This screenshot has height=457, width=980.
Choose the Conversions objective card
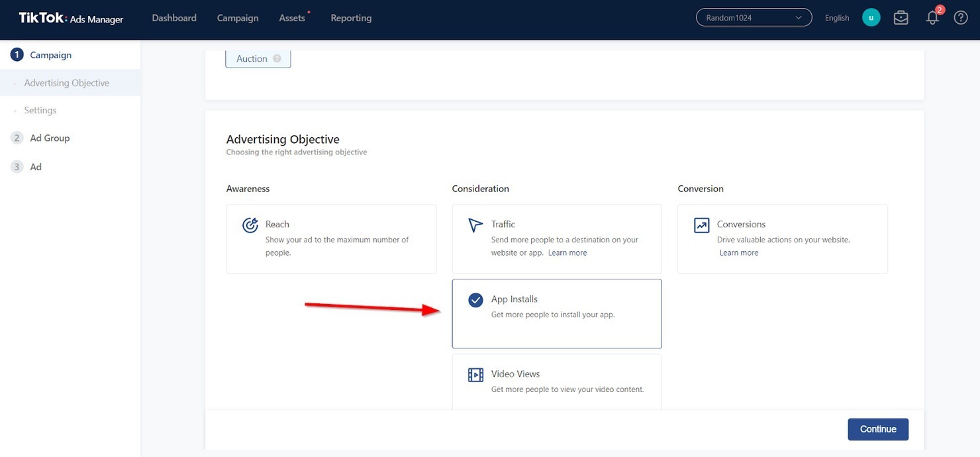point(783,238)
